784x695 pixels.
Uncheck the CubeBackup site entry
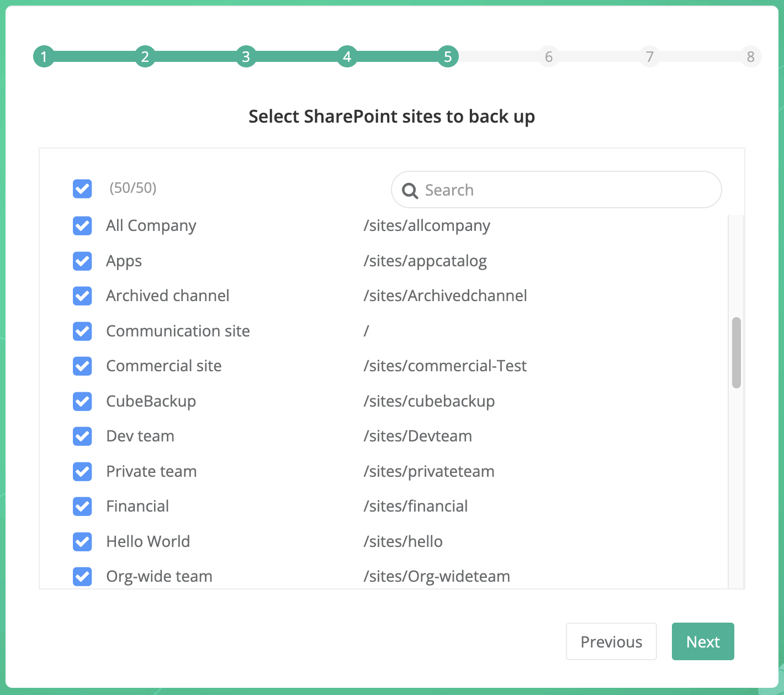[82, 401]
